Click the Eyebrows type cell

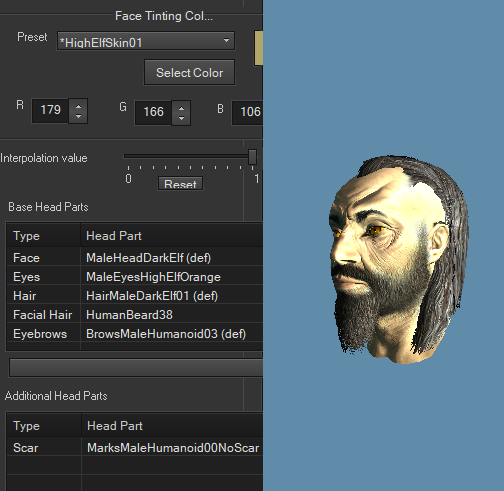(x=43, y=334)
